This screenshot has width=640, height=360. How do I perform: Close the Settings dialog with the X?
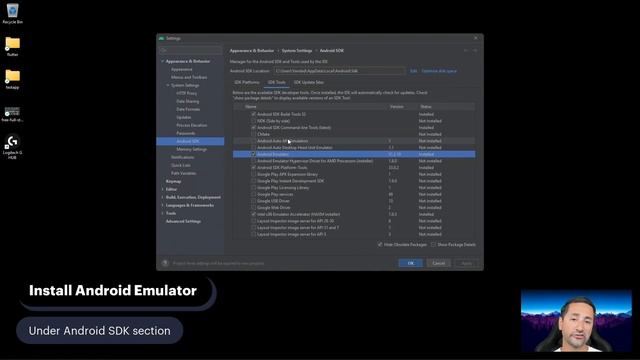[476, 38]
